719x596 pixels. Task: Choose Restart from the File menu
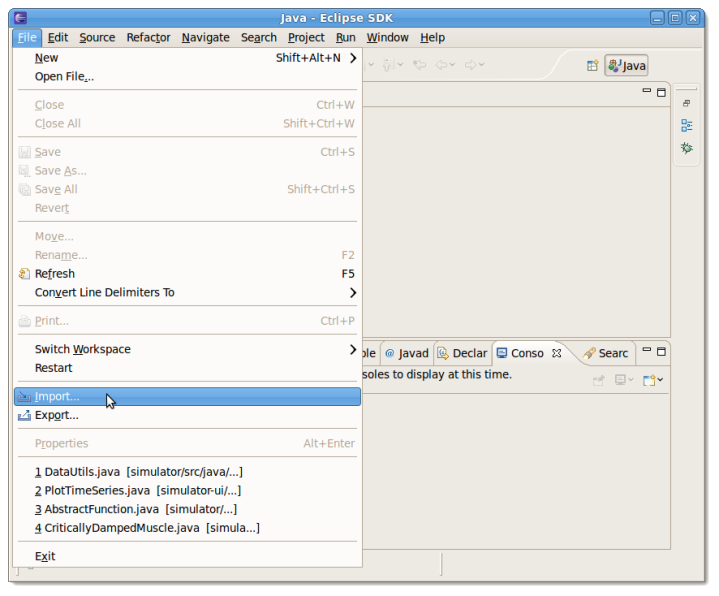(187, 368)
